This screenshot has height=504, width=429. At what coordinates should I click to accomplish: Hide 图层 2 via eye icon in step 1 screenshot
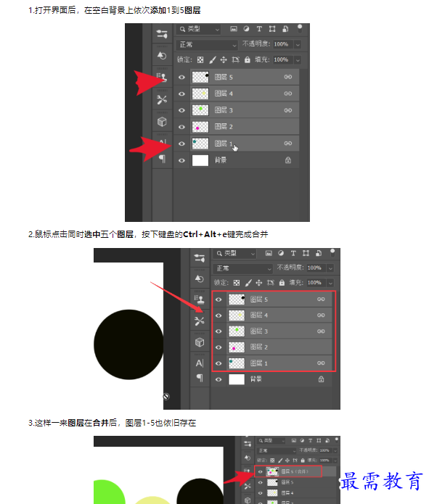[181, 127]
